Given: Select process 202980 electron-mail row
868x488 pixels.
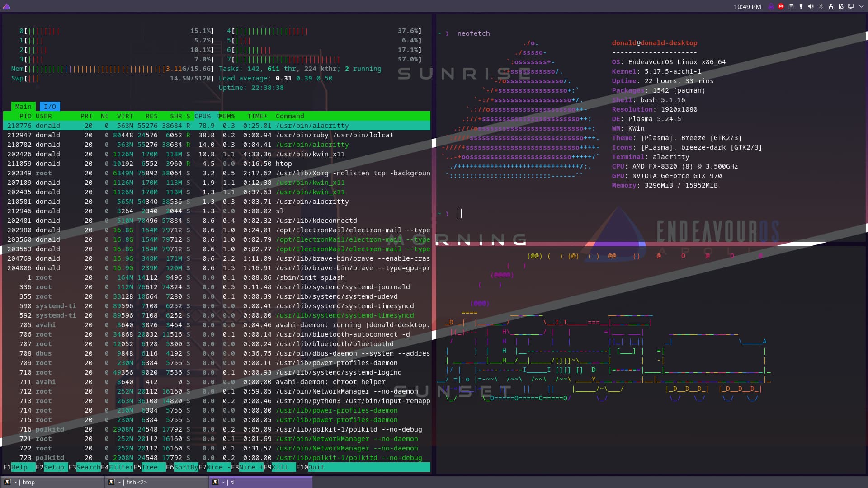Looking at the screenshot, I should [x=217, y=230].
